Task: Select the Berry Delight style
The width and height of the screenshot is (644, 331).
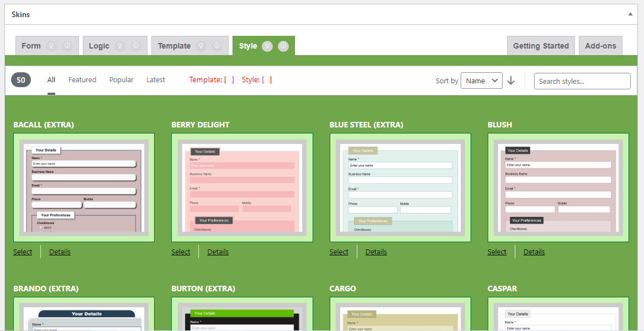Action: 181,252
